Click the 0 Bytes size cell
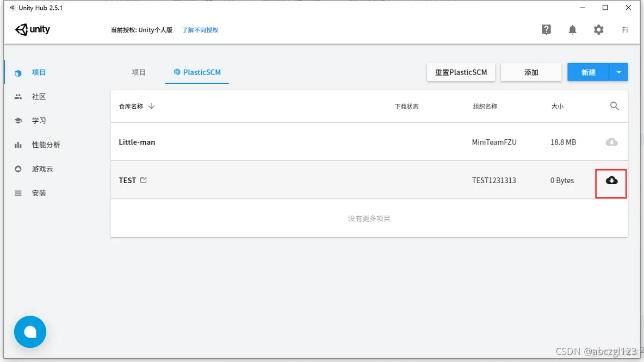This screenshot has height=362, width=644. pyautogui.click(x=562, y=180)
